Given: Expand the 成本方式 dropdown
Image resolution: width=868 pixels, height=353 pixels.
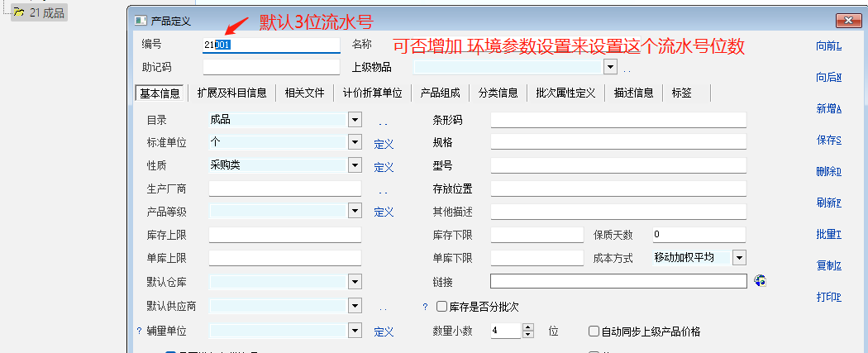Looking at the screenshot, I should (738, 258).
